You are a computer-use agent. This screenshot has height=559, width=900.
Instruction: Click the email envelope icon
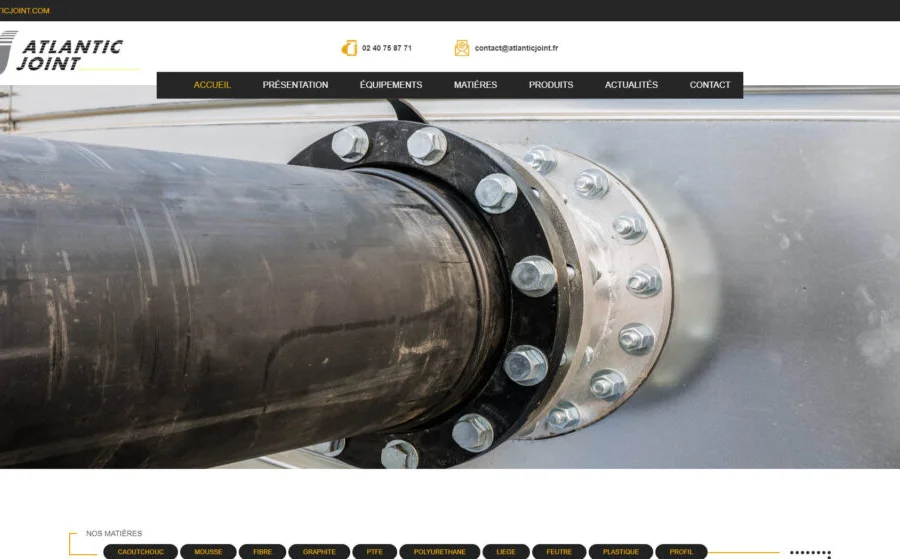point(461,48)
